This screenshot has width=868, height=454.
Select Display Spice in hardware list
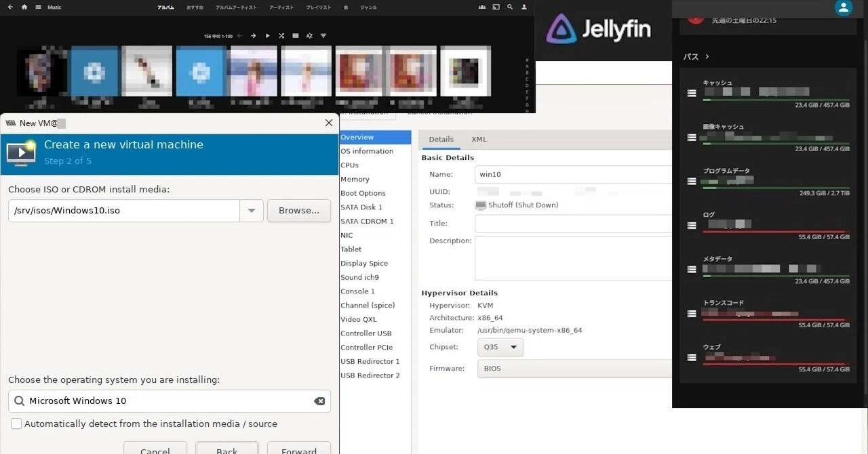click(375, 264)
